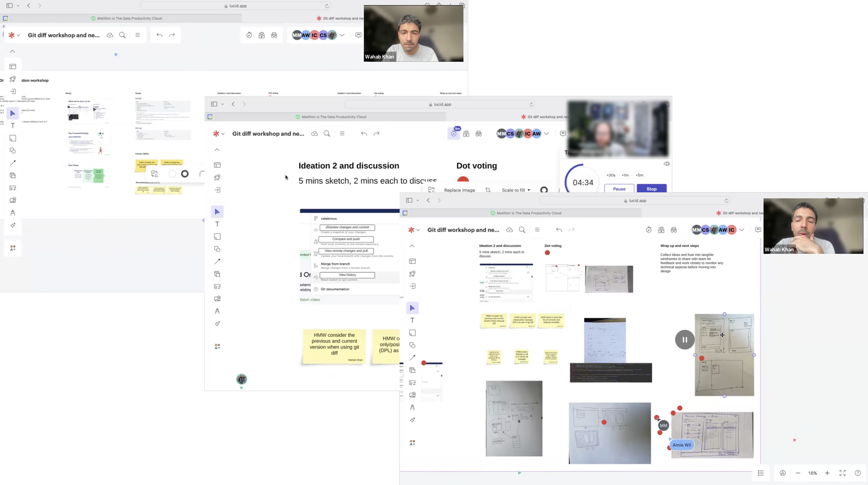This screenshot has width=868, height=485.
Task: Open Lucid logo menu dropdown in back window
Action: (14, 35)
